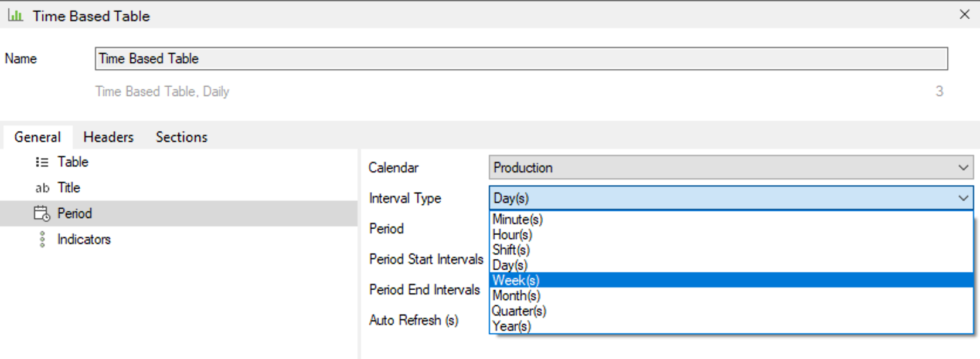The image size is (980, 359).
Task: Click the 'ab' Title icon
Action: point(42,188)
